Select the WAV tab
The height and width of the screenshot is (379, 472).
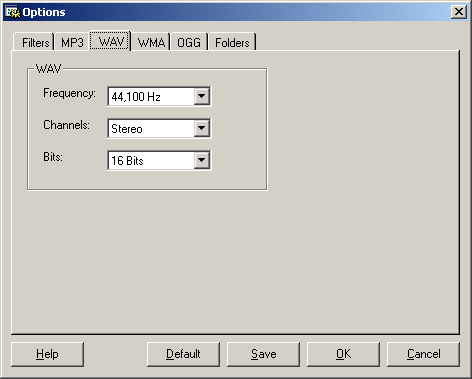[110, 41]
